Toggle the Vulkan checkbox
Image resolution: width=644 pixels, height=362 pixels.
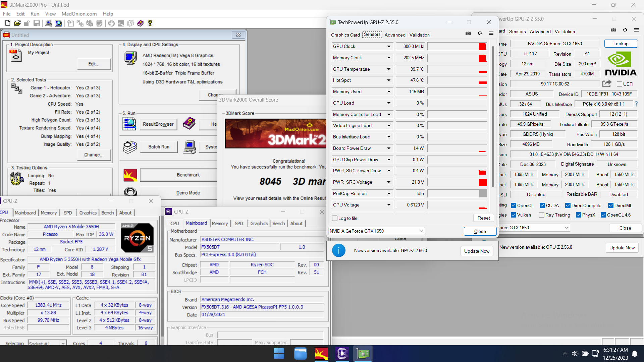coord(514,215)
